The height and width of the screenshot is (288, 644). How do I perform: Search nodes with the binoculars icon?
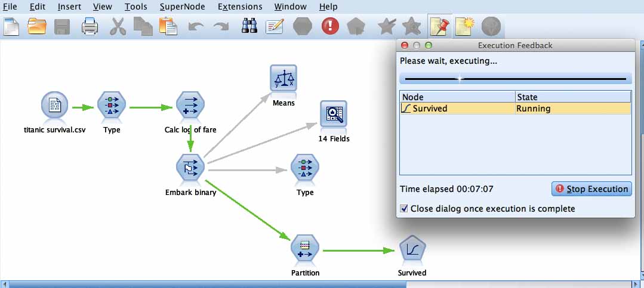pyautogui.click(x=249, y=26)
